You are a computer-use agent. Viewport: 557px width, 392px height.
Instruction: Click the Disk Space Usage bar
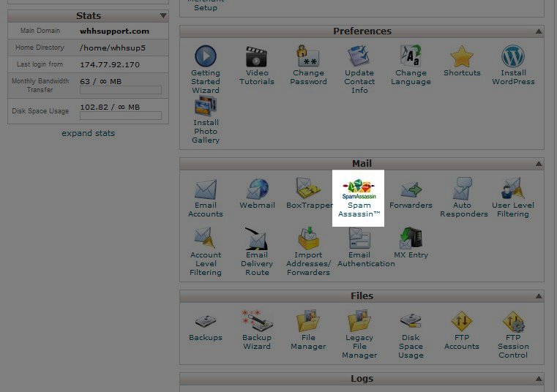[x=121, y=116]
